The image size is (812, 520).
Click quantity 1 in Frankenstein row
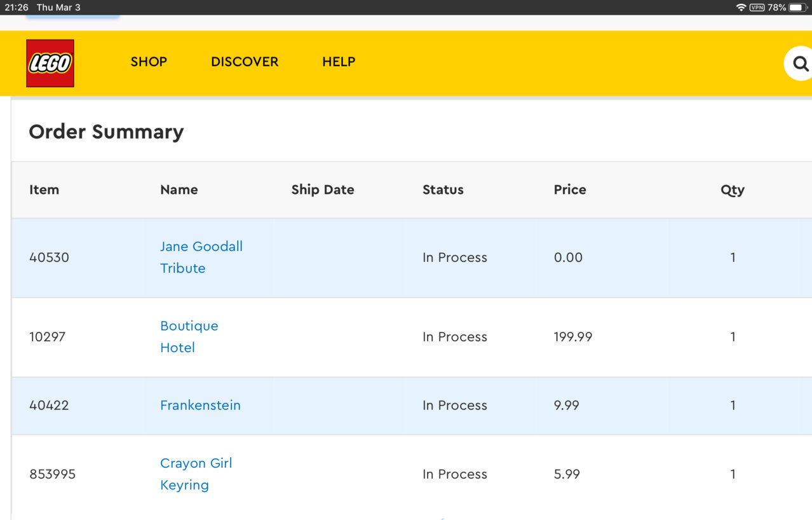(733, 406)
